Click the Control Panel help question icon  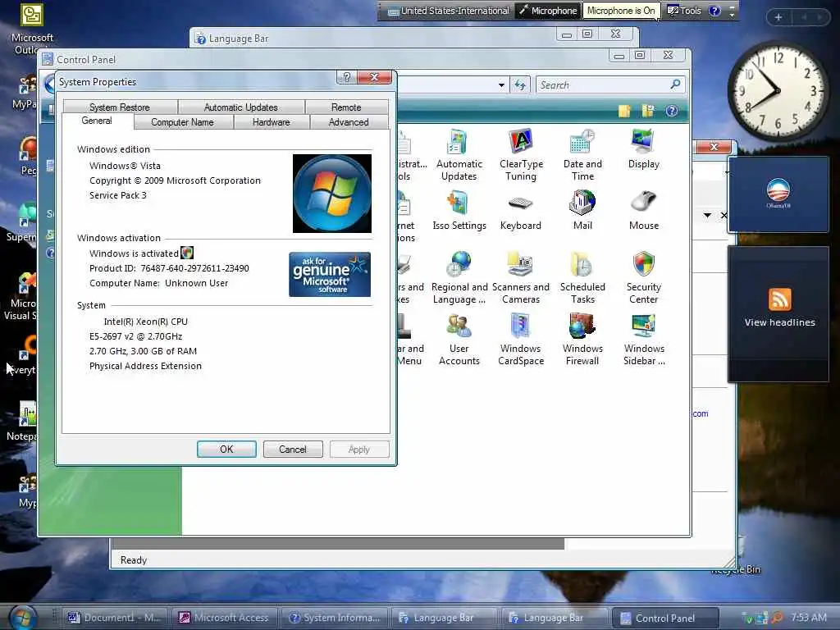[671, 111]
